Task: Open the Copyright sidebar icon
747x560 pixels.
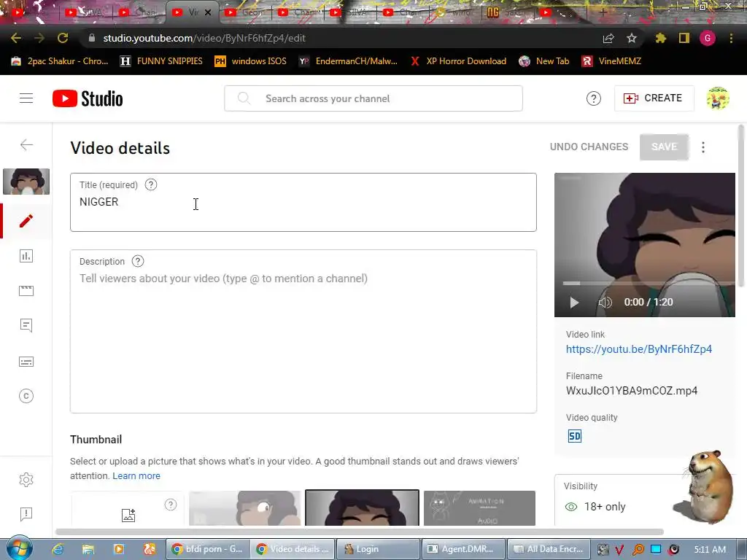Action: [x=26, y=396]
